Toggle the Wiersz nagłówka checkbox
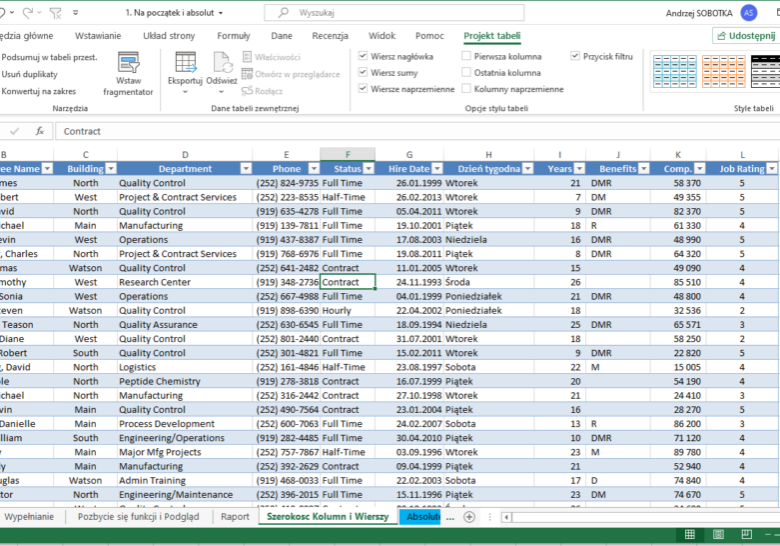Image resolution: width=780 pixels, height=546 pixels. coord(363,57)
